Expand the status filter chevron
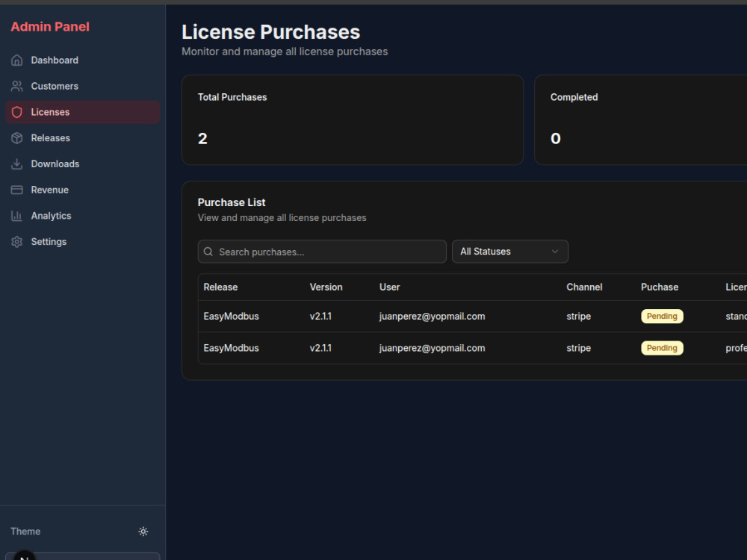The image size is (747, 560). tap(555, 252)
